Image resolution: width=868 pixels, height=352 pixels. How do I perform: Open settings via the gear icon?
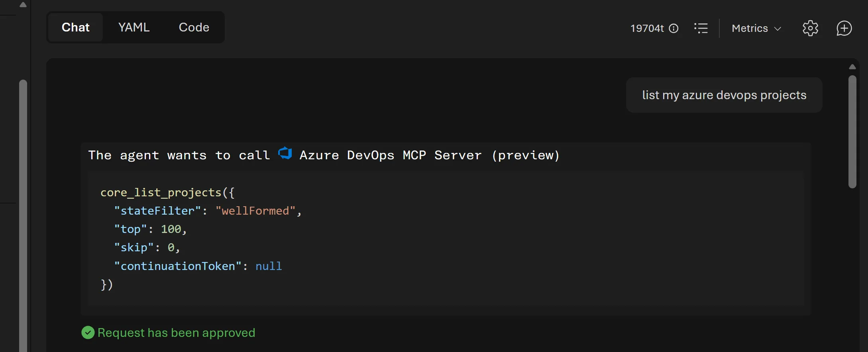click(810, 28)
